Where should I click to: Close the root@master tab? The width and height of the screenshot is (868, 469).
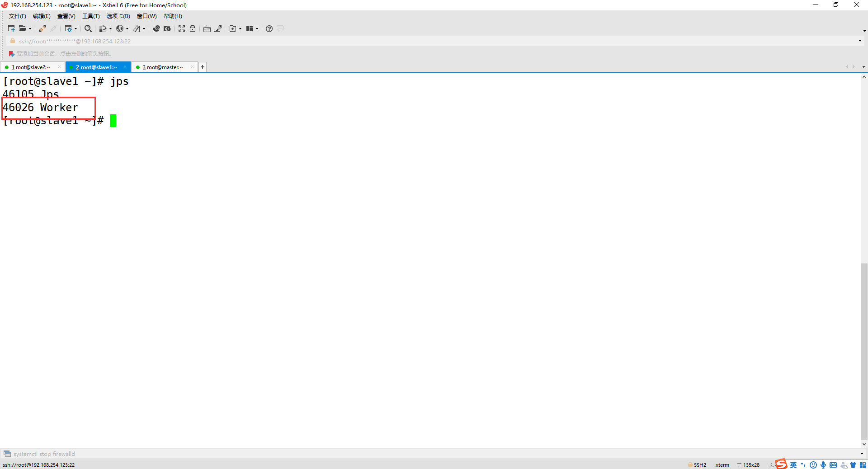[192, 67]
